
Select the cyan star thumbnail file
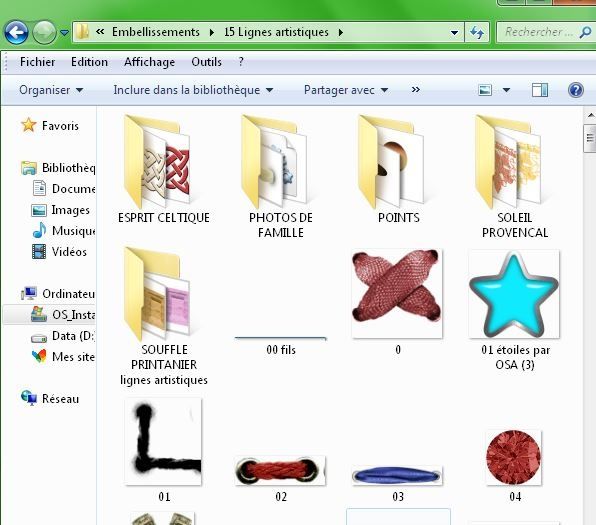click(x=514, y=294)
